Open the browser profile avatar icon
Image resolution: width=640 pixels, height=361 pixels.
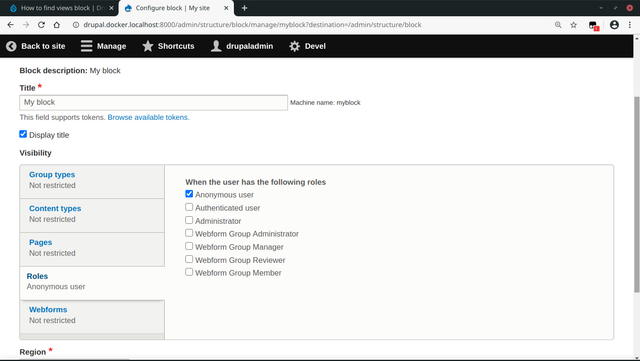click(614, 25)
